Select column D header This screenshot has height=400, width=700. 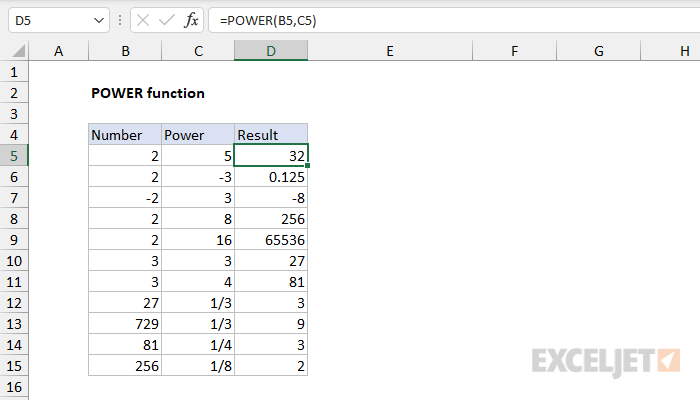271,51
